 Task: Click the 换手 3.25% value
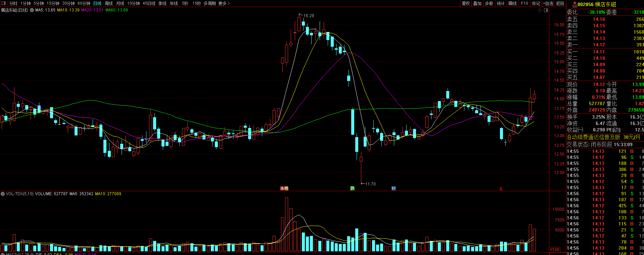coord(598,117)
